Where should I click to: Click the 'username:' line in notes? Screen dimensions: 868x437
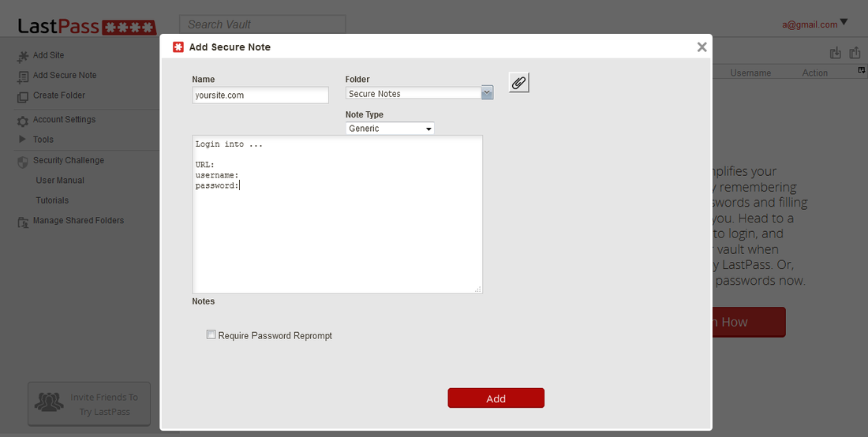(x=217, y=175)
